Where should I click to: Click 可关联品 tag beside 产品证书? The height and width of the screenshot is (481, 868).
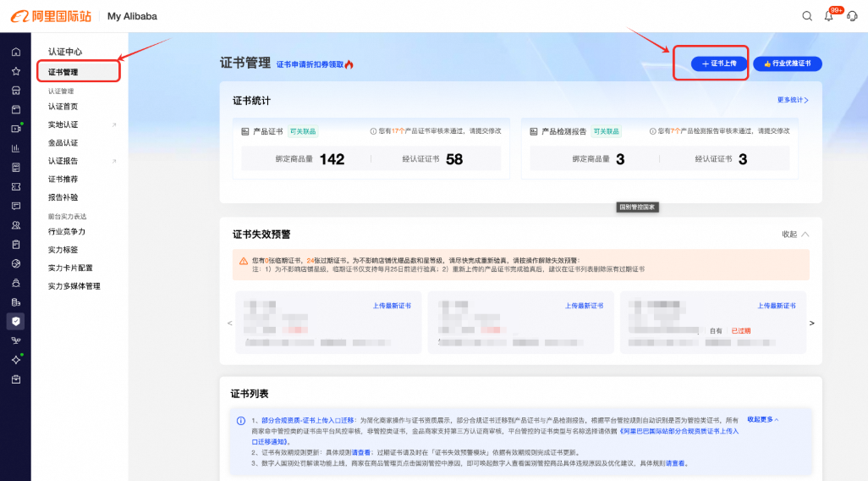click(303, 132)
